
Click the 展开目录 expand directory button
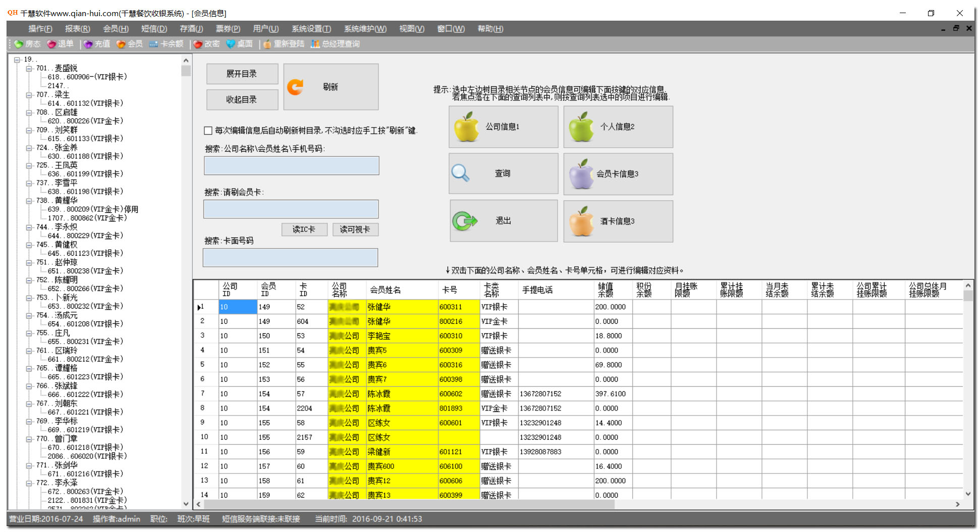(x=242, y=74)
